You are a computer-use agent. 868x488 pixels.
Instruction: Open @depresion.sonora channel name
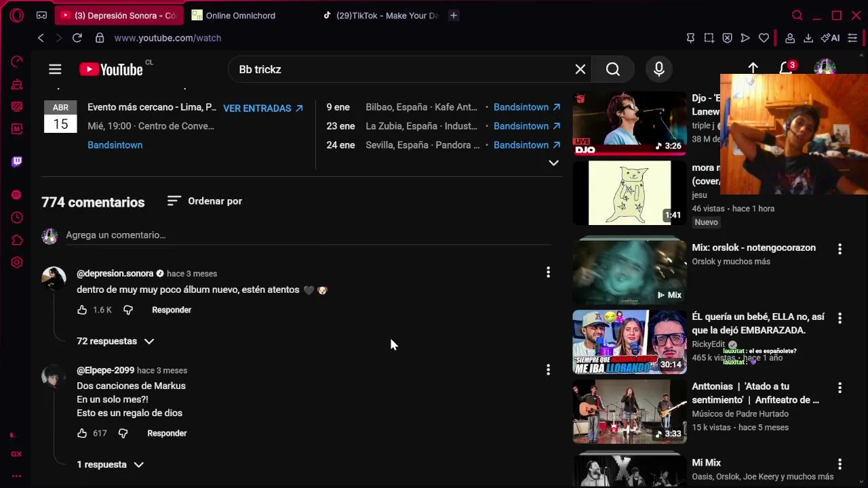click(x=115, y=273)
